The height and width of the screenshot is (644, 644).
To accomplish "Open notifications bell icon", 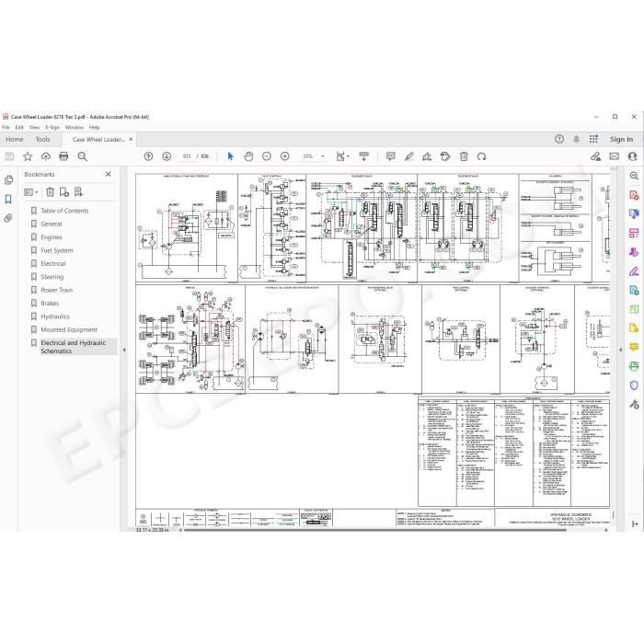I will click(x=576, y=139).
